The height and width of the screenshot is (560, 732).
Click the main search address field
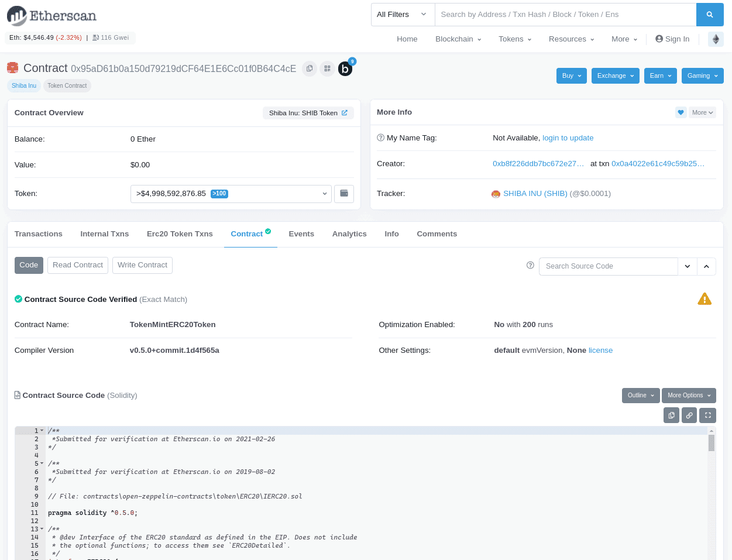coord(565,15)
